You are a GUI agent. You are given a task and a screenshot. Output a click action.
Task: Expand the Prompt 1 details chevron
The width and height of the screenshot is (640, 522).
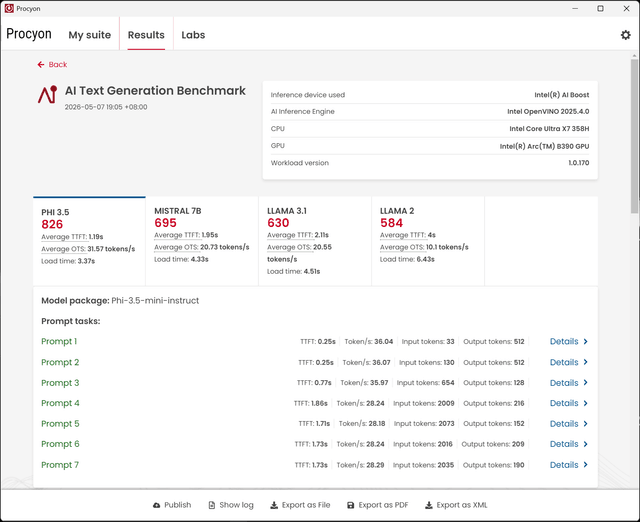[x=585, y=342]
